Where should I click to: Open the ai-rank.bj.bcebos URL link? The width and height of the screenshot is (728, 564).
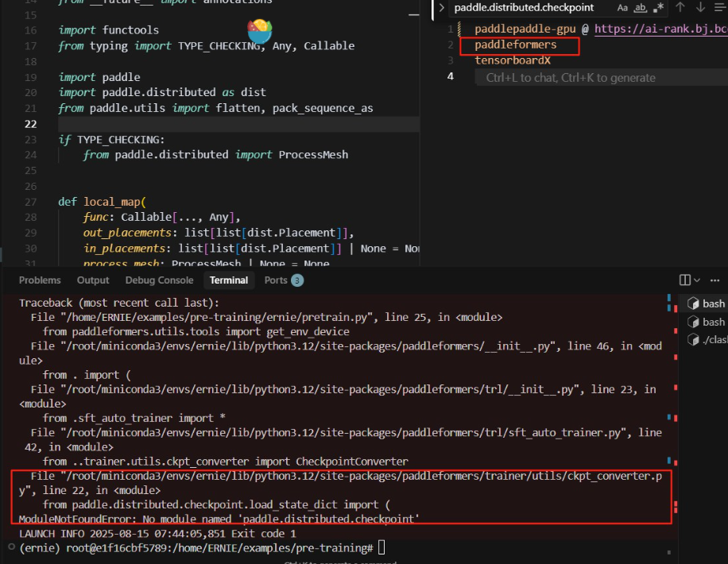[660, 29]
